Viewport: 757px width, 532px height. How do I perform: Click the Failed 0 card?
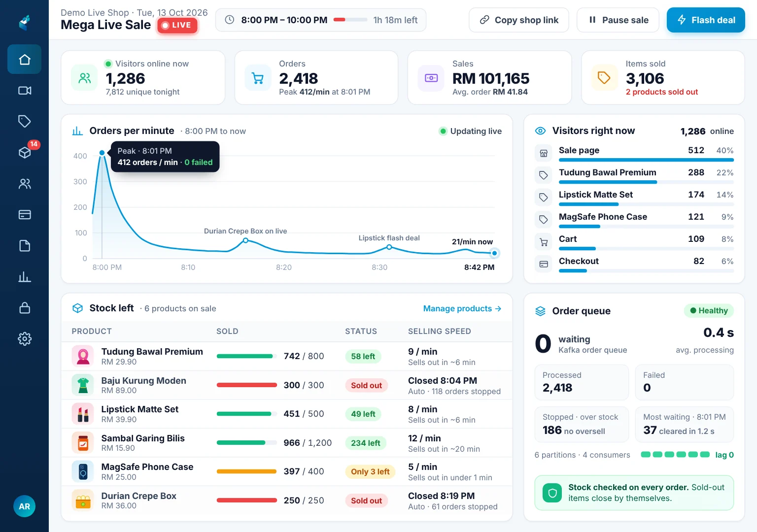[x=685, y=382]
